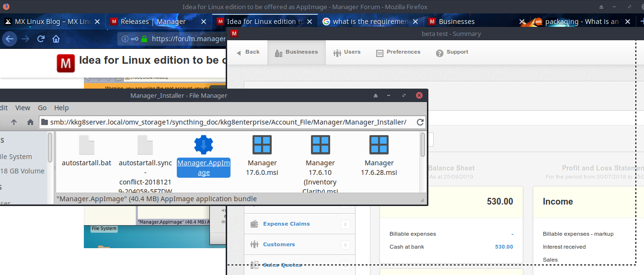This screenshot has height=275, width=644.
Task: Close the Google search tab
Action: click(415, 22)
